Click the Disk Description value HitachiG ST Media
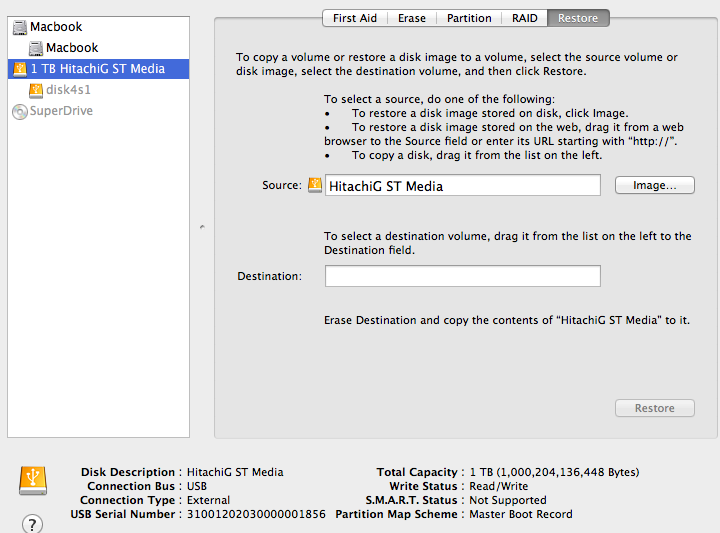The width and height of the screenshot is (720, 533). click(235, 472)
